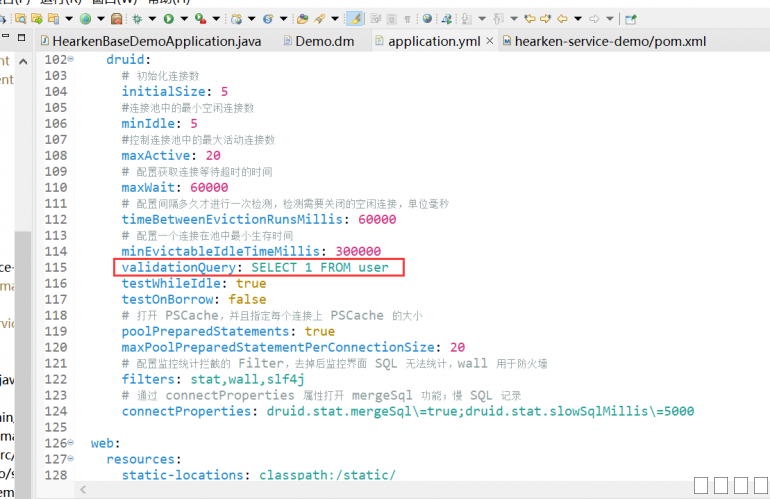Click the Back navigation yellow arrow
Image resolution: width=770 pixels, height=499 pixels.
(x=562, y=18)
